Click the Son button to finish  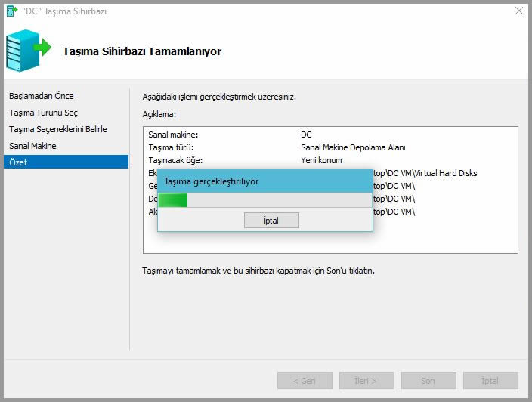(428, 380)
